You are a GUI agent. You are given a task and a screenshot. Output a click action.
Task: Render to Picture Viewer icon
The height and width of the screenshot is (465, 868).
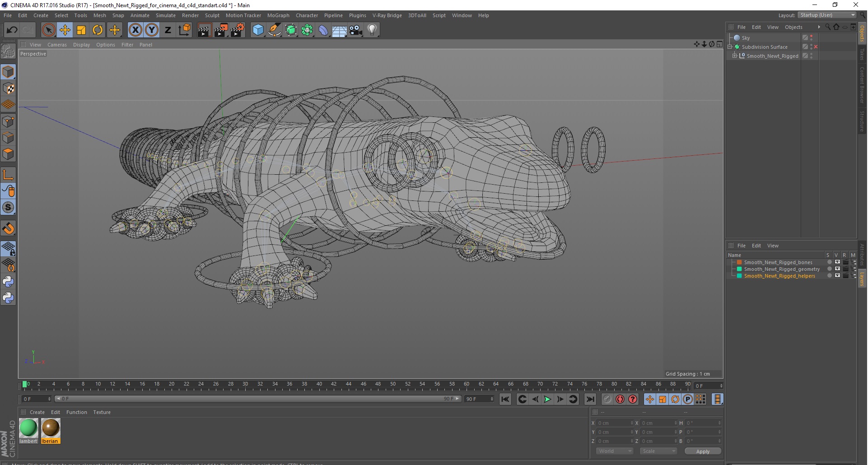point(221,30)
